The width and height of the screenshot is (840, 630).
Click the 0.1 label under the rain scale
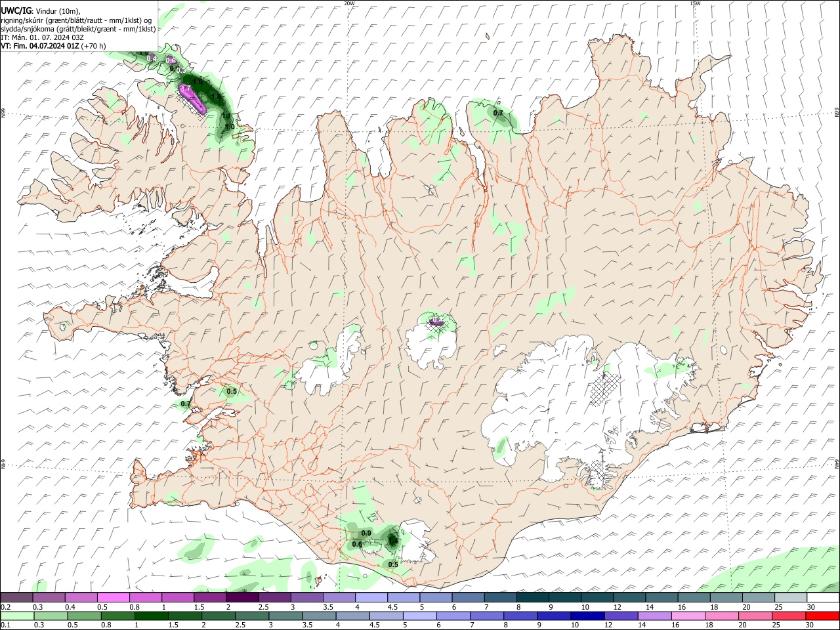(x=5, y=625)
